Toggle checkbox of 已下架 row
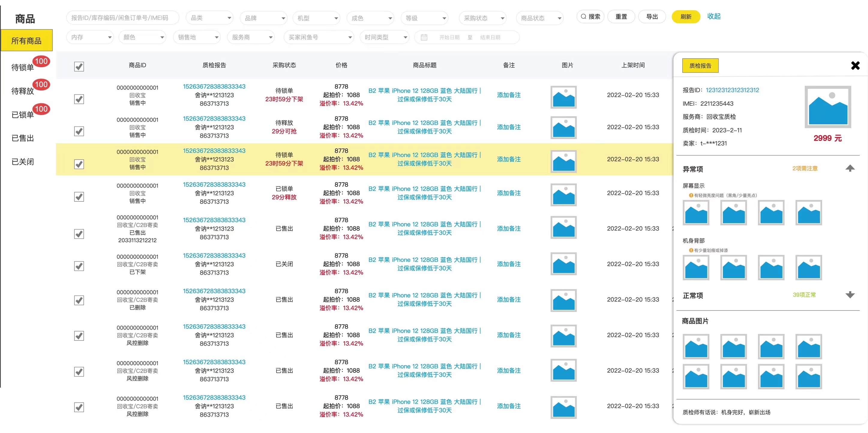This screenshot has width=868, height=433. (79, 266)
